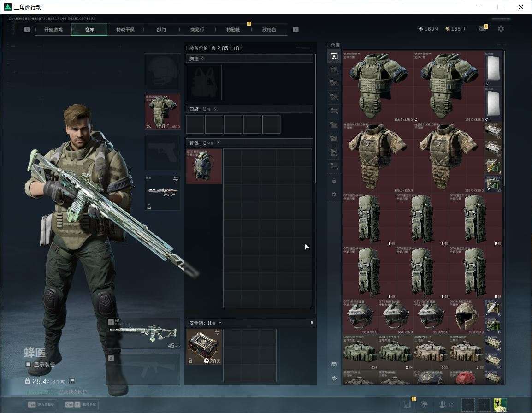Click the padlock icon in warehouse sidebar
This screenshot has height=413, width=532.
point(334,181)
